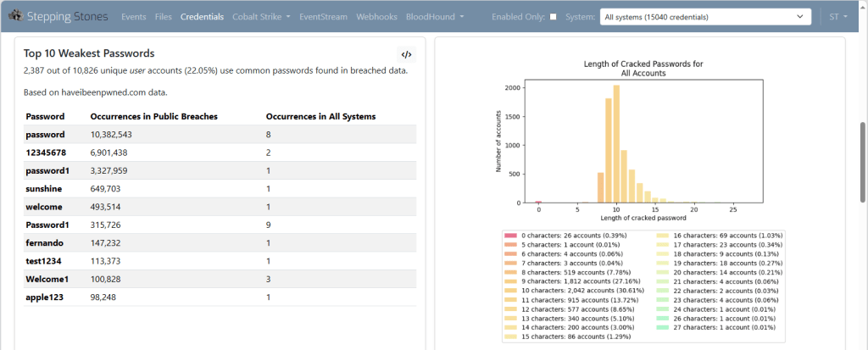This screenshot has height=350, width=868.
Task: Click the page's vertical scrollbar
Action: pos(863,161)
